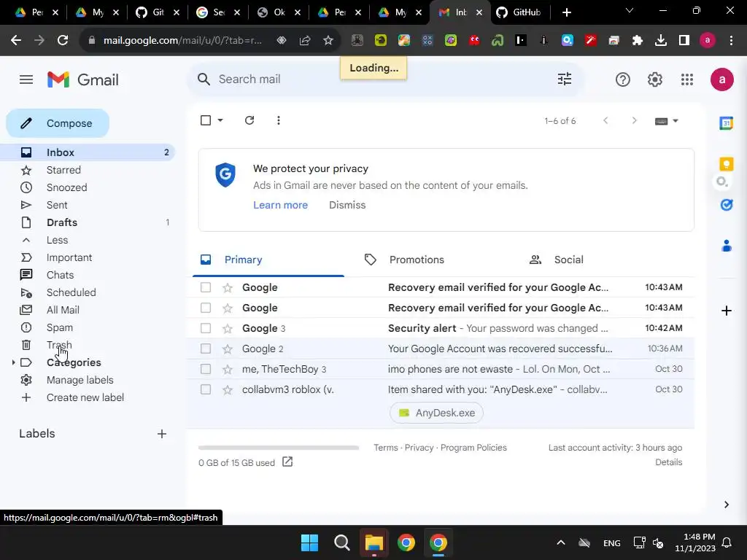This screenshot has height=560, width=747.
Task: Click the Learn more privacy link
Action: [280, 205]
